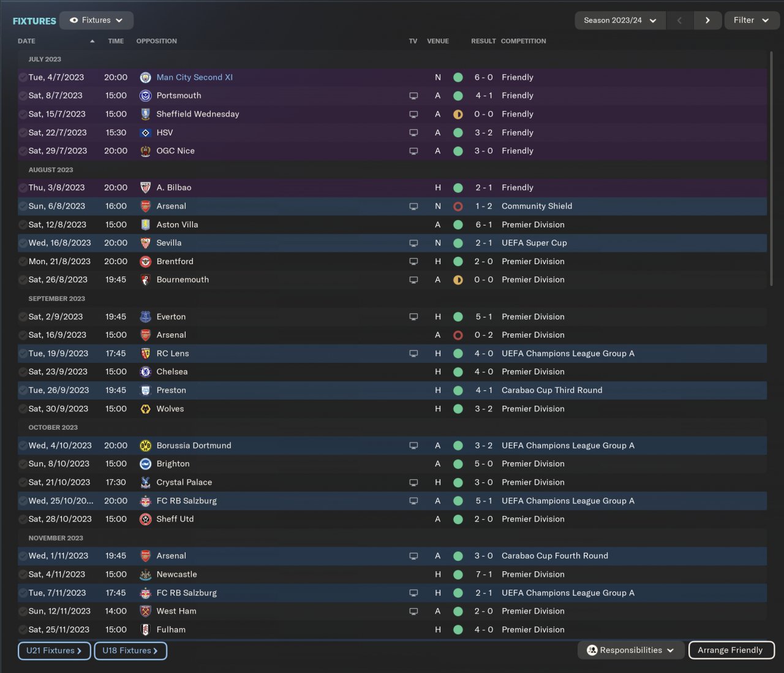This screenshot has width=784, height=673.
Task: Open the Fixtures view dropdown
Action: [x=96, y=20]
